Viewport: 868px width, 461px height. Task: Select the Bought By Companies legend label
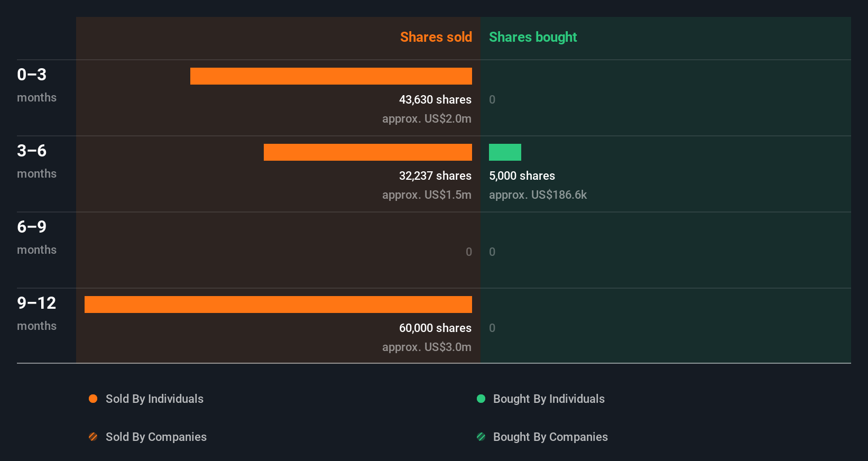point(550,437)
